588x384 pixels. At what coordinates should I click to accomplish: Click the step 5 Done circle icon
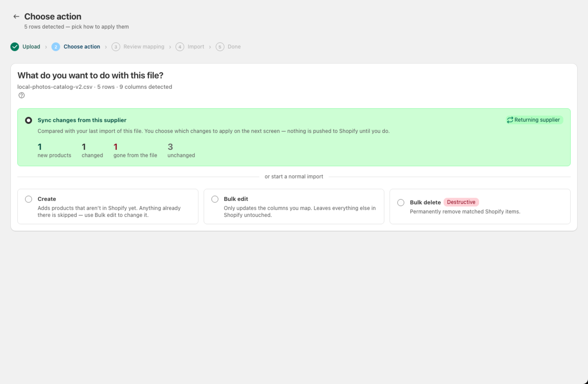click(220, 47)
